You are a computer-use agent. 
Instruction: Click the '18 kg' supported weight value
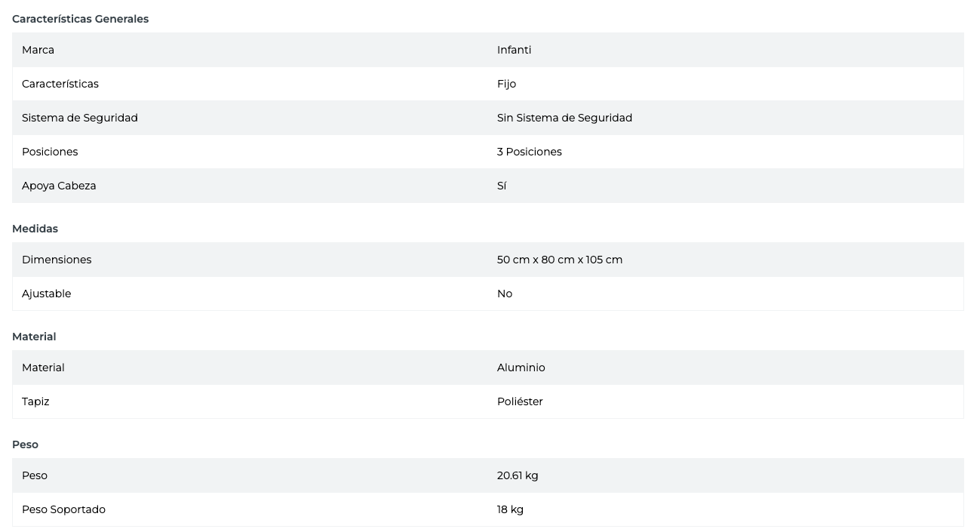[x=510, y=509]
